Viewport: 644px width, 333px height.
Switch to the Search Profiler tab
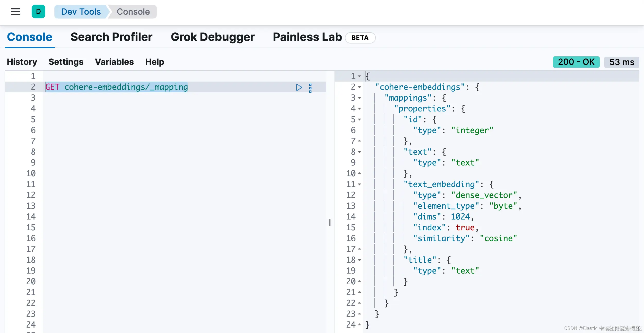(x=111, y=37)
